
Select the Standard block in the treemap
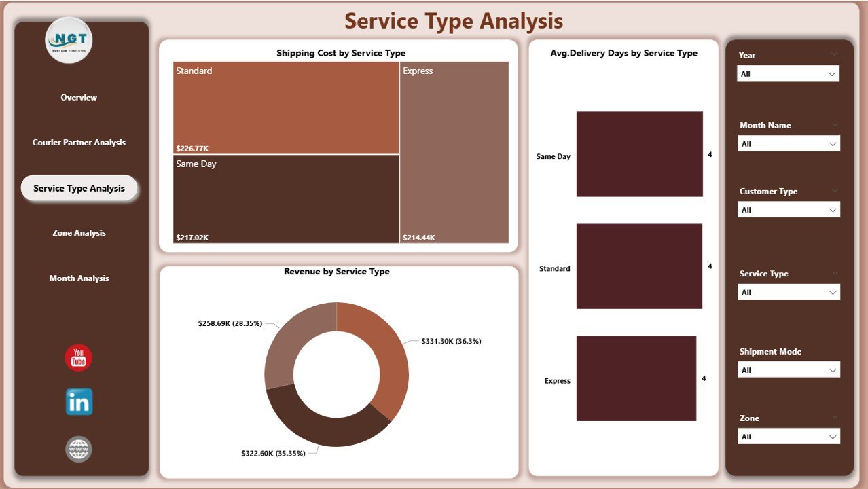click(285, 109)
